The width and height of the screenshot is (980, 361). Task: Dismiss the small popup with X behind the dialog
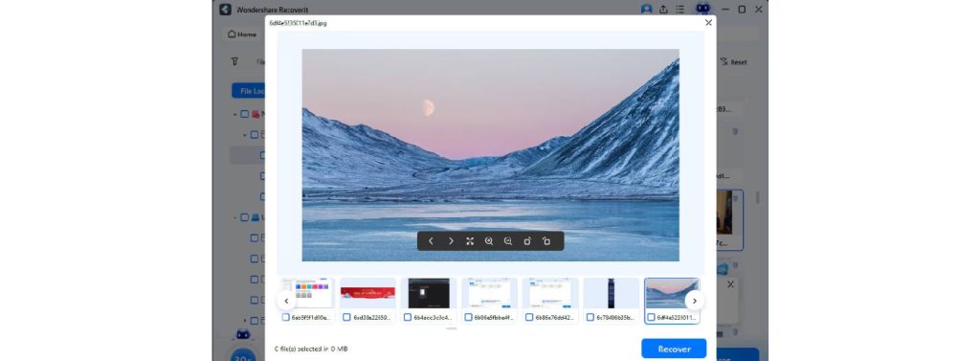pyautogui.click(x=730, y=284)
